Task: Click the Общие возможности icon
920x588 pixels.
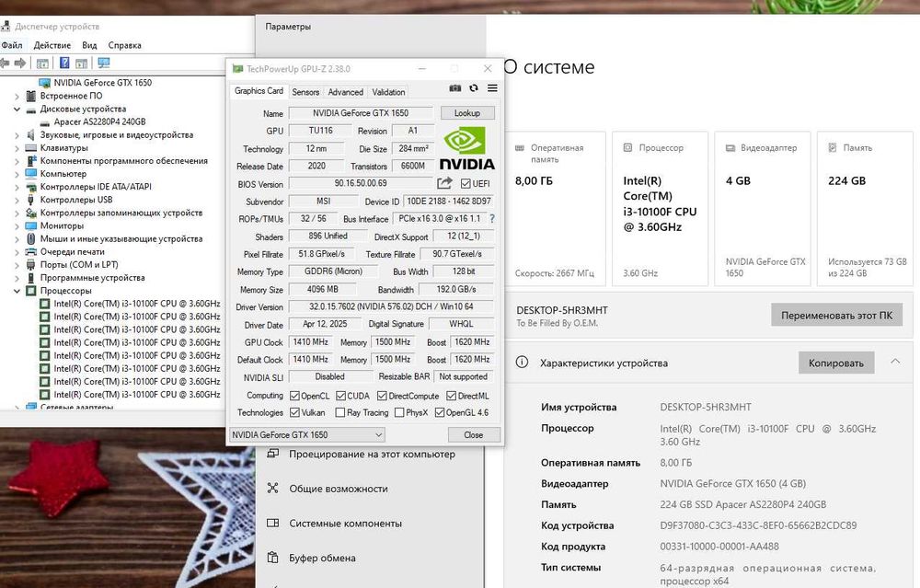Action: click(273, 489)
